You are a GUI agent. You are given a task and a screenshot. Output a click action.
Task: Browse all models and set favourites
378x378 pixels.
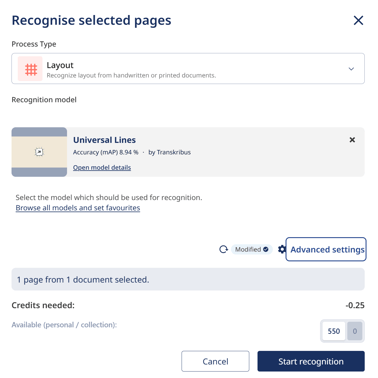point(78,208)
